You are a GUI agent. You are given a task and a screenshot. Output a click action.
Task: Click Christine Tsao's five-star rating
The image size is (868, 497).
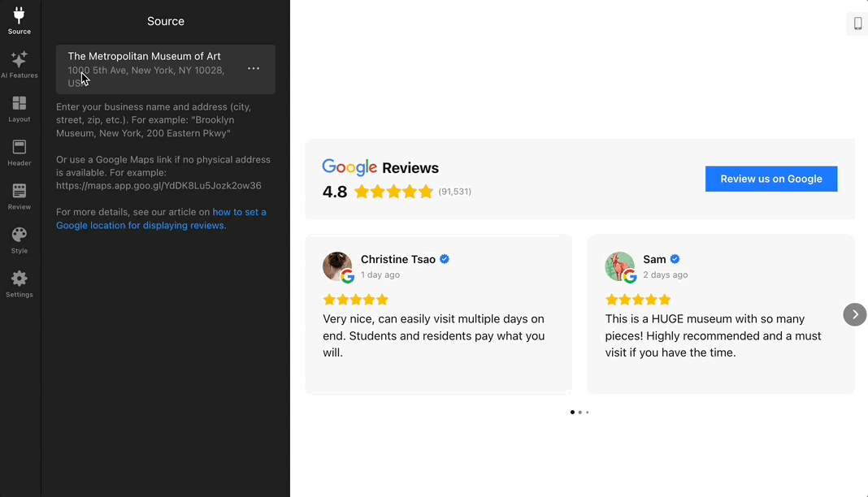(x=355, y=300)
